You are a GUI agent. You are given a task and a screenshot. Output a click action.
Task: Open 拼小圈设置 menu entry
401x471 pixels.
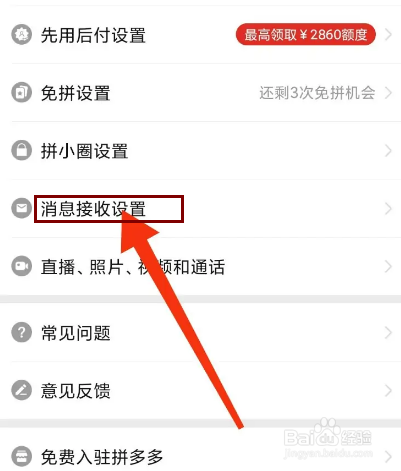pyautogui.click(x=200, y=151)
